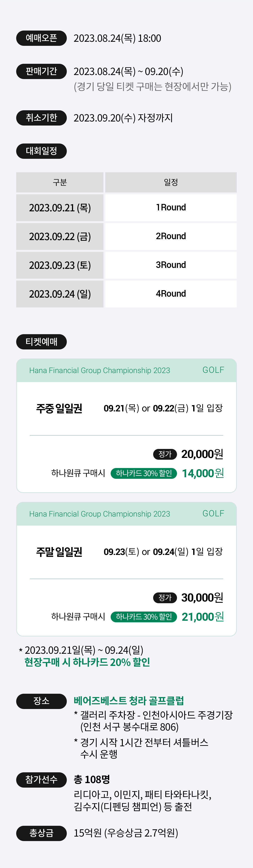253x868 pixels.
Task: Click the 주말 일일권 ticket title
Action: point(59,552)
